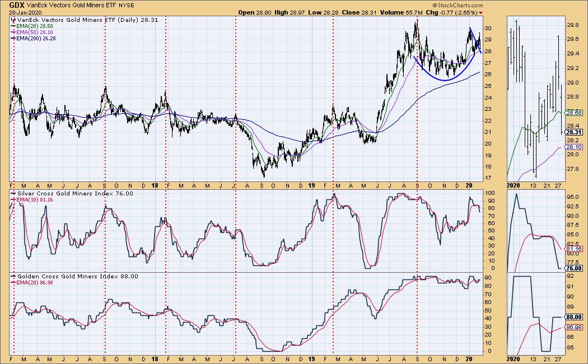Image resolution: width=588 pixels, height=364 pixels.
Task: Click the EMA(10) 81.16 legend entry
Action: click(x=32, y=200)
